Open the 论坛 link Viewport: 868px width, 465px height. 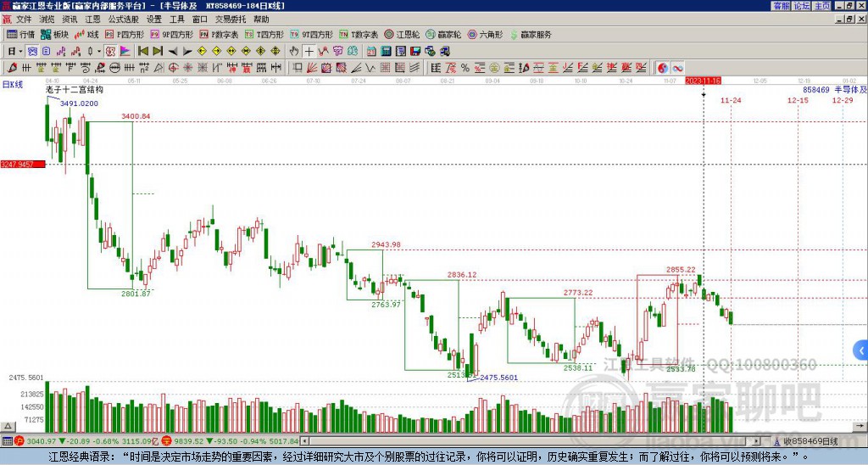pyautogui.click(x=801, y=6)
